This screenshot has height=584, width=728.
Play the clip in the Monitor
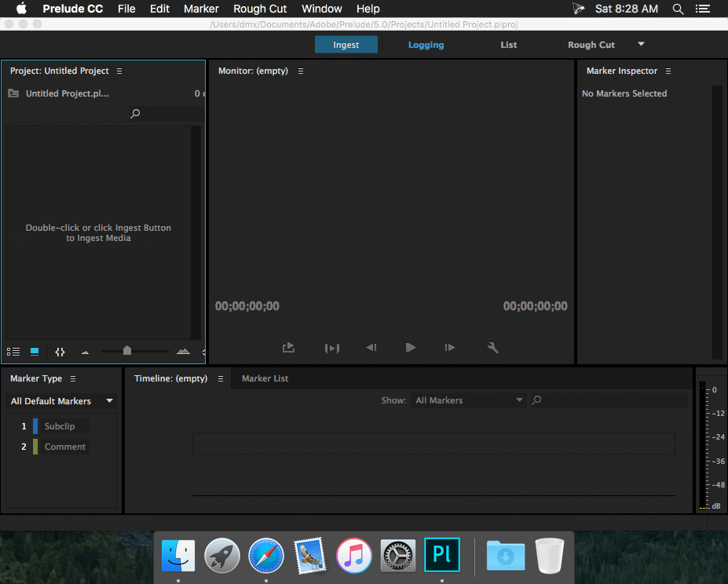tap(411, 347)
